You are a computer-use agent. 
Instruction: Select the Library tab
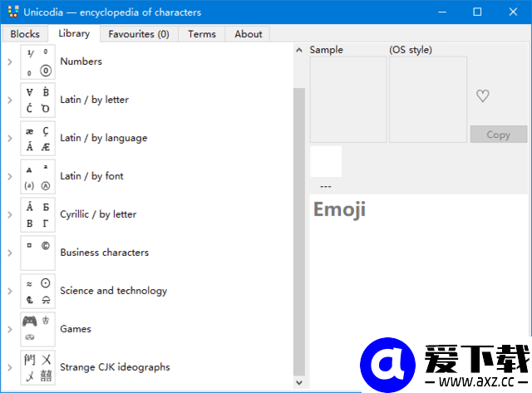[74, 33]
